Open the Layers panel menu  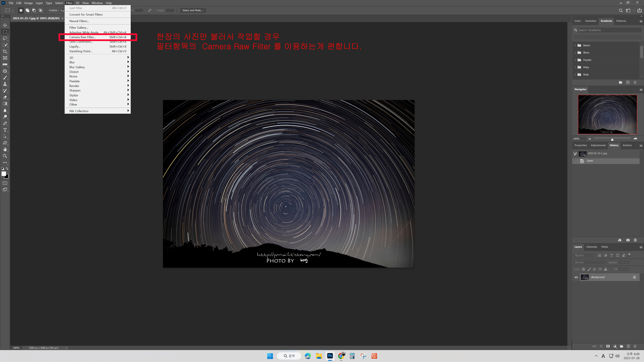[641, 247]
